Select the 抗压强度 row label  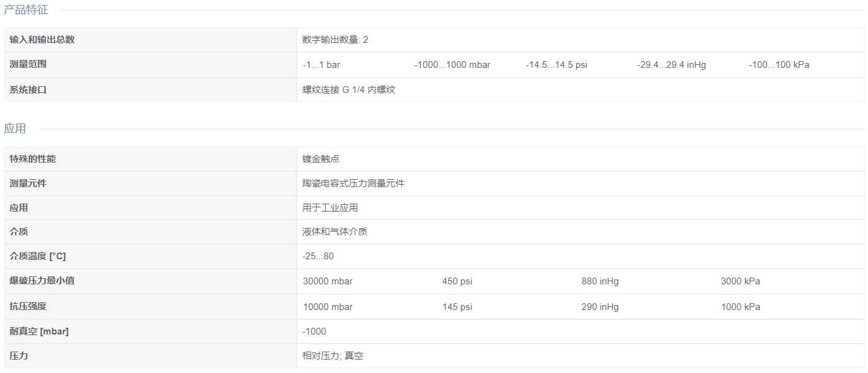[x=28, y=306]
